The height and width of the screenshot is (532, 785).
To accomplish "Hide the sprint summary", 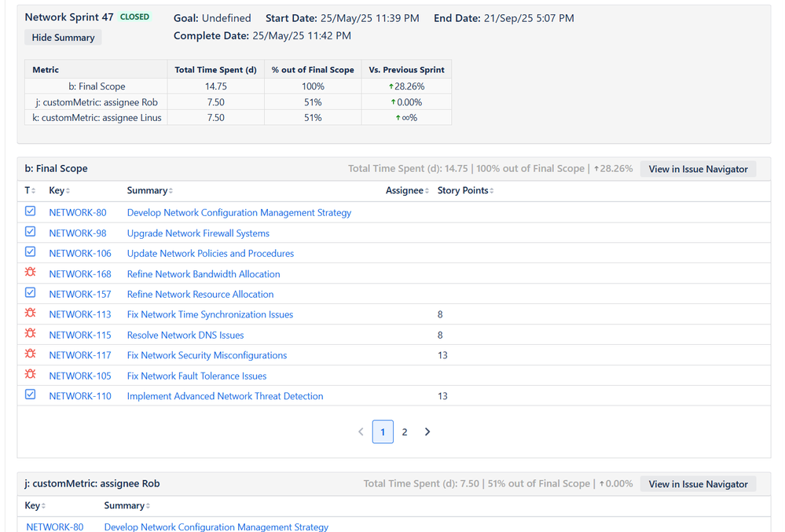I will click(63, 38).
